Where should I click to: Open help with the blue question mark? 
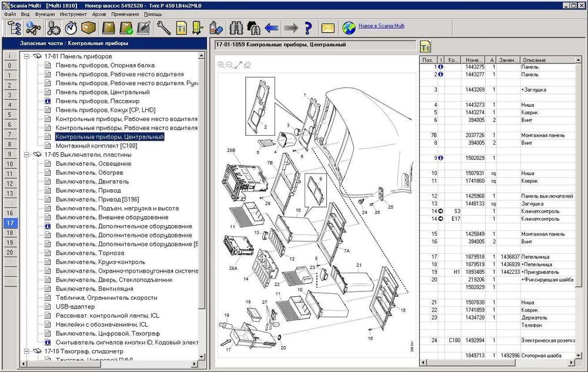(x=308, y=28)
